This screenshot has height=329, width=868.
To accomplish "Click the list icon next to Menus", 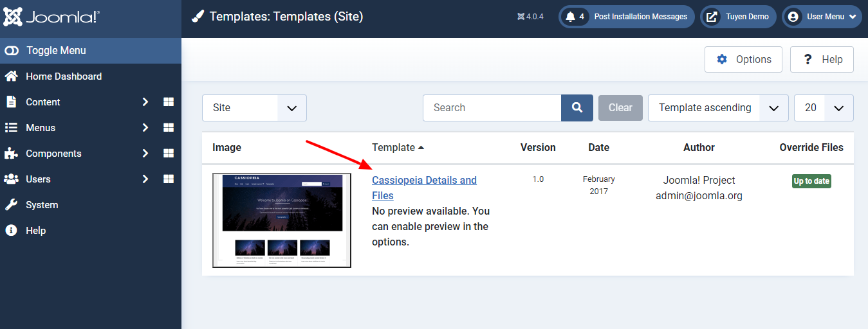I will click(11, 127).
